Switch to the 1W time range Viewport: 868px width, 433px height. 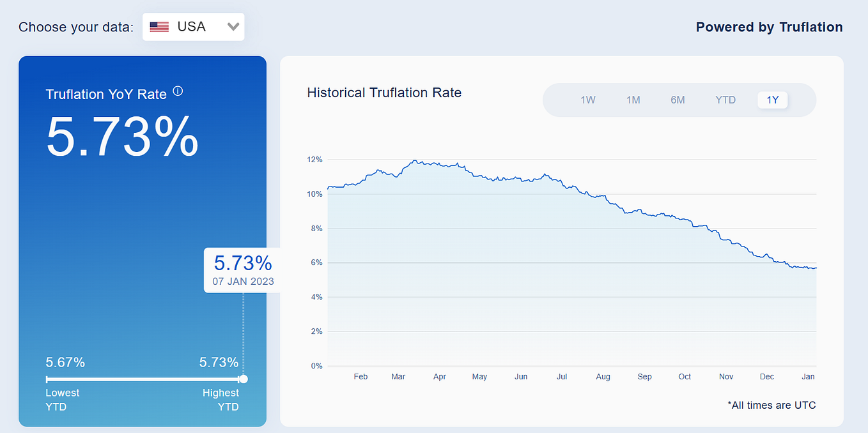[587, 100]
